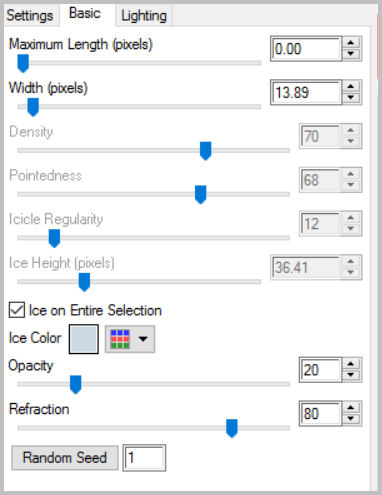The width and height of the screenshot is (382, 495).
Task: Increase Width value with up arrow
Action: click(x=351, y=86)
